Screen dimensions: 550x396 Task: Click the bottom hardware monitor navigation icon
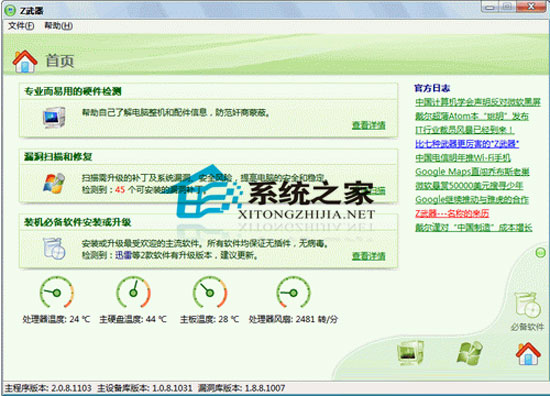410,353
